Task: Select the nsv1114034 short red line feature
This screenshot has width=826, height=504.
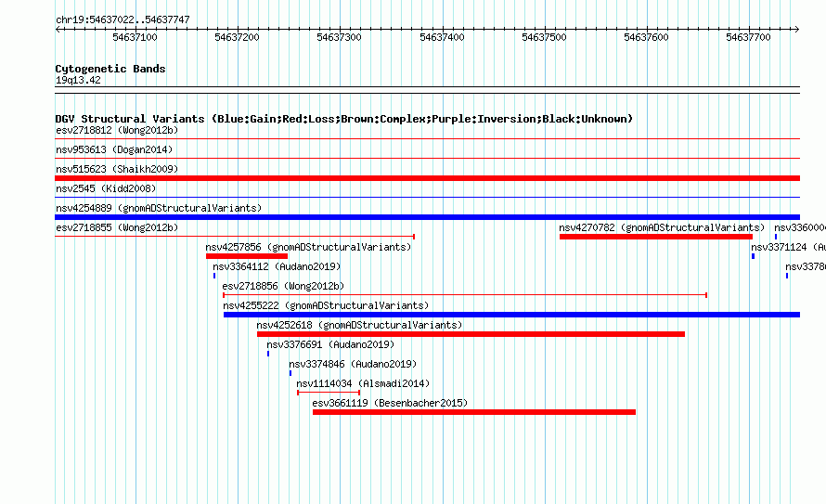Action: (x=329, y=393)
